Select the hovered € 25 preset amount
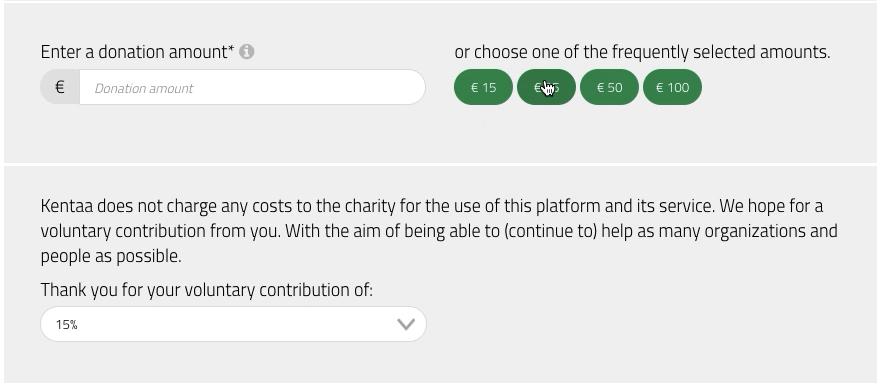 tap(546, 87)
